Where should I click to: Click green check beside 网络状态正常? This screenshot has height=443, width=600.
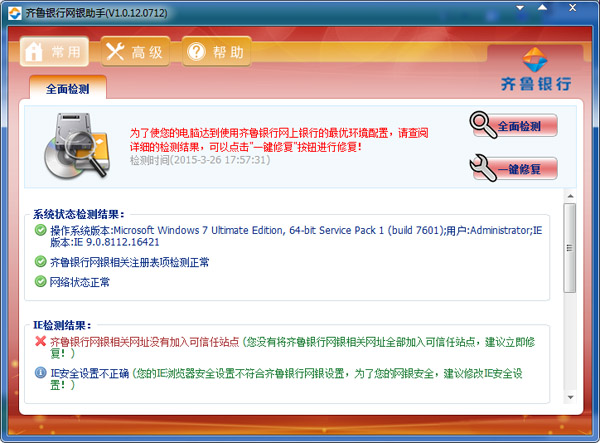click(40, 282)
